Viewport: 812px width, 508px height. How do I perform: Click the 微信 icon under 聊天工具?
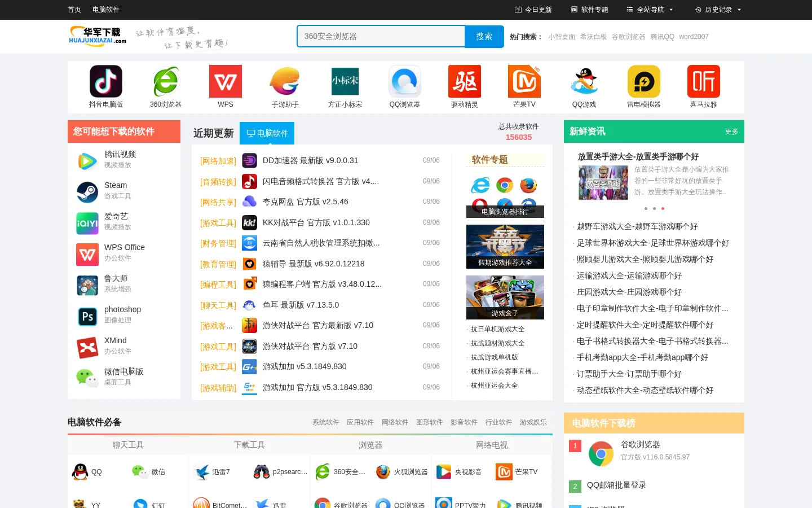140,472
